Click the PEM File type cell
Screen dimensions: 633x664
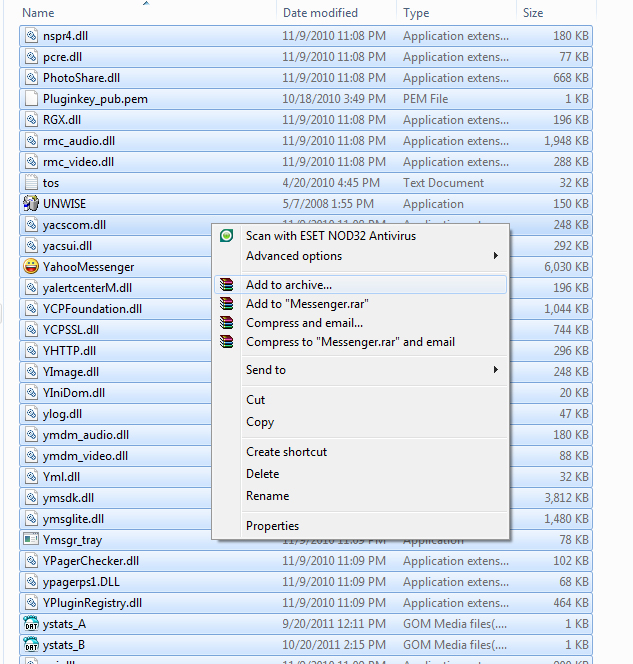coord(425,98)
